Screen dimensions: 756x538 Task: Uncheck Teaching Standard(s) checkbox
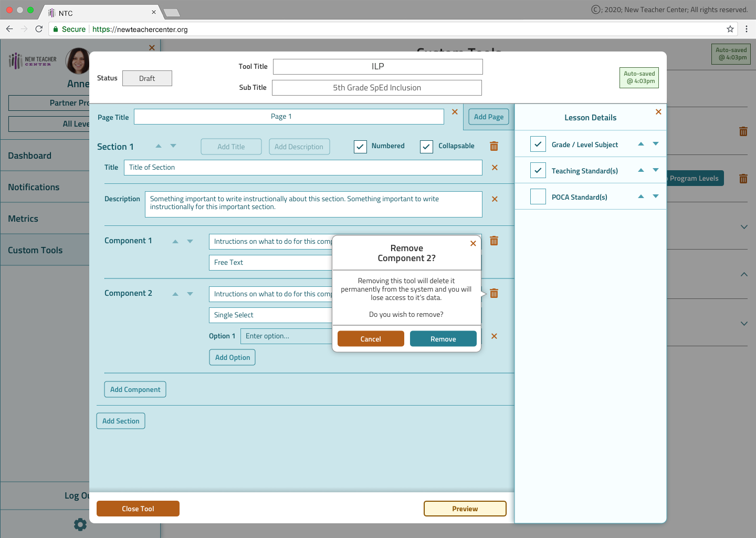(x=538, y=170)
